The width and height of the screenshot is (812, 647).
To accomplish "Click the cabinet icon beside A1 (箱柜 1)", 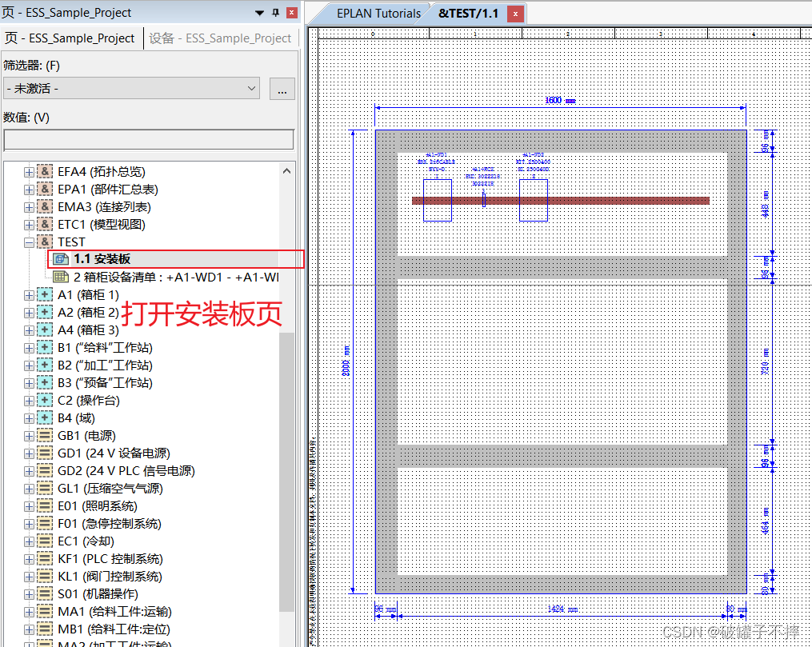I will tap(46, 294).
